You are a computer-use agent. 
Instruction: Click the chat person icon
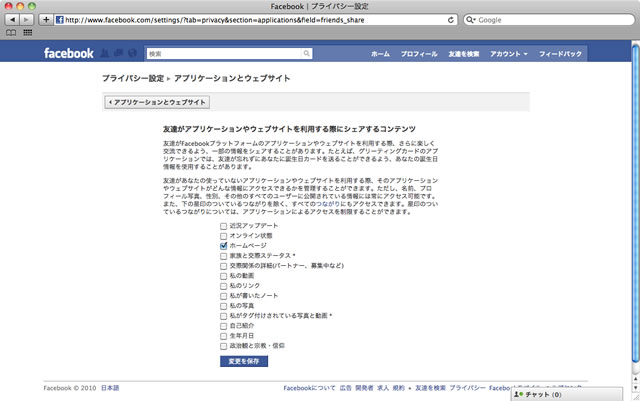coord(518,394)
